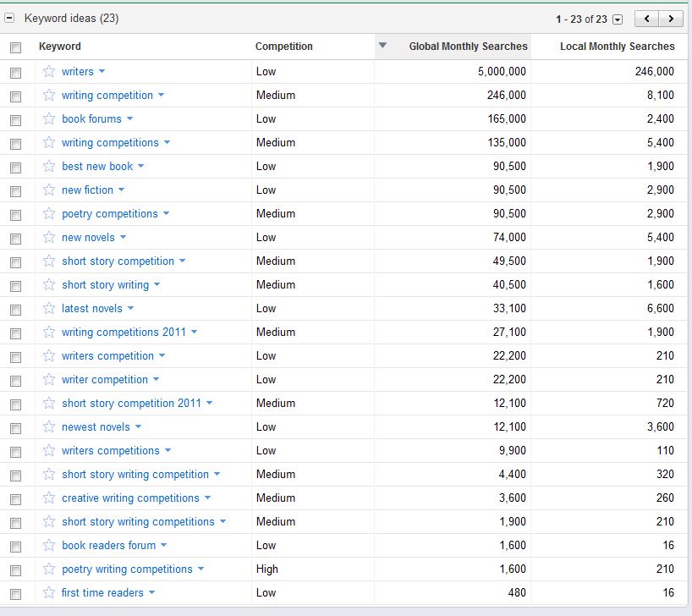Star the 'writers' keyword
The width and height of the screenshot is (692, 616).
49,72
